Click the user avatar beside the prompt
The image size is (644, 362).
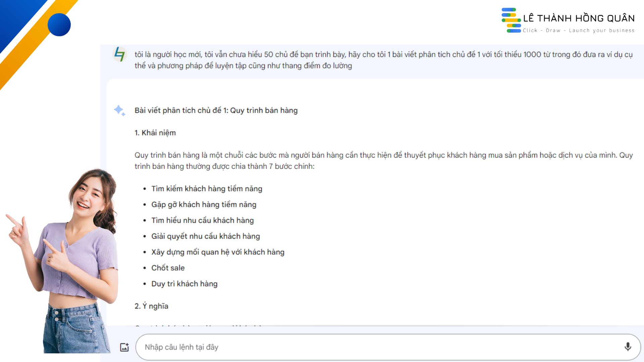click(119, 54)
